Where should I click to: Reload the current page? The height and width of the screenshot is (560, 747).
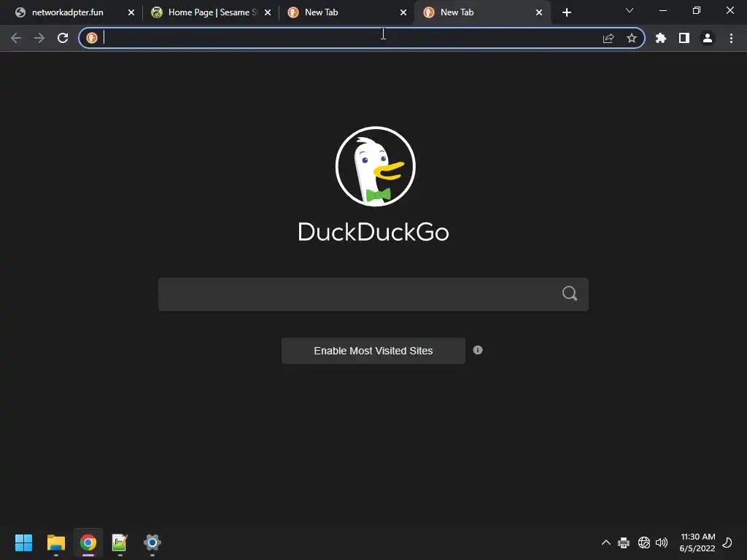coord(63,38)
